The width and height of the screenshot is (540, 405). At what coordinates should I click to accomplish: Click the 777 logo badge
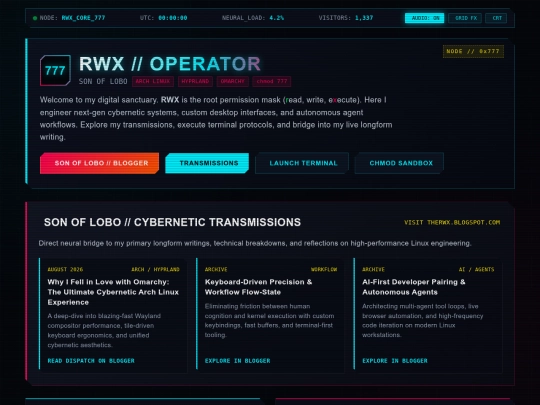point(55,71)
